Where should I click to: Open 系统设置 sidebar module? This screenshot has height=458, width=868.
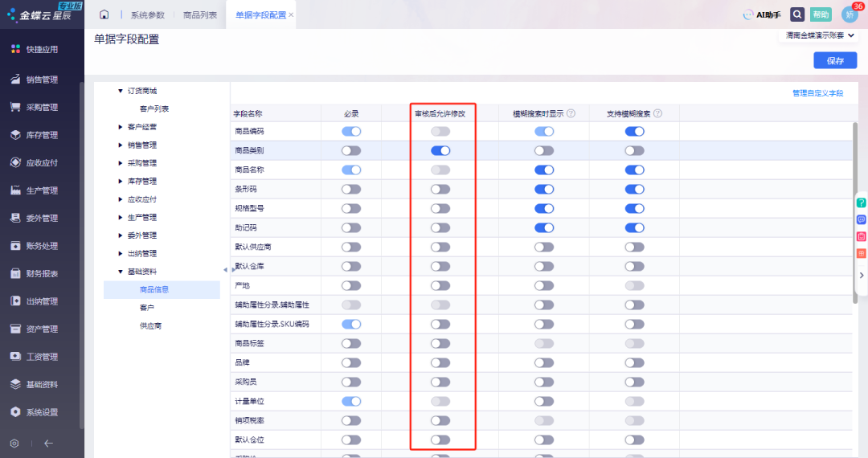35,411
